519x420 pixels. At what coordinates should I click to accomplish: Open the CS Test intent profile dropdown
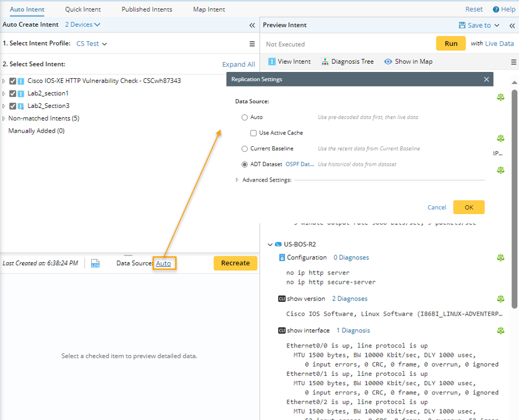point(92,44)
